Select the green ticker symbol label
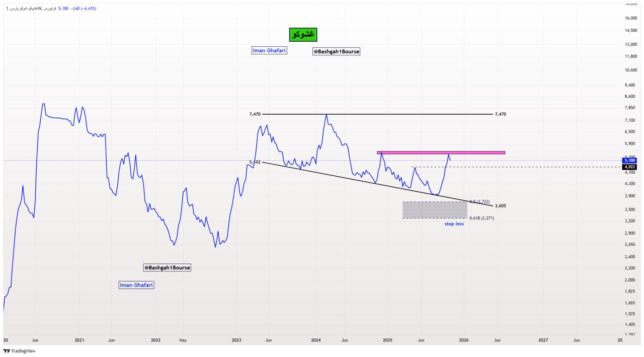644x357 pixels. 303,34
